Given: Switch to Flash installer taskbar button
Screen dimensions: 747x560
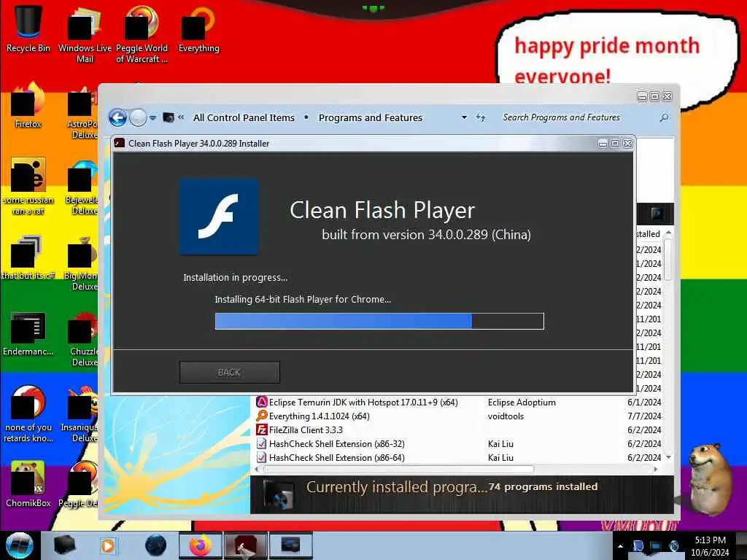Looking at the screenshot, I should (x=246, y=545).
